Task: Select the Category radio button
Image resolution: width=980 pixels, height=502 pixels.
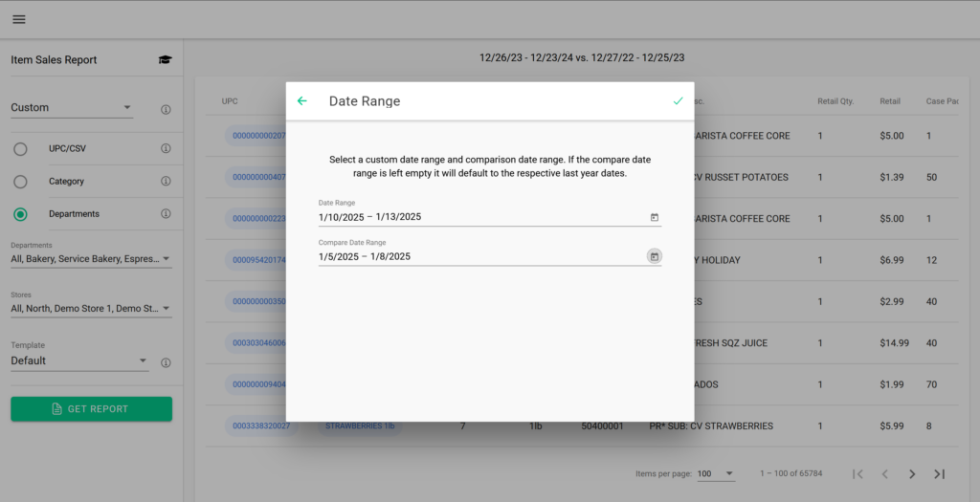Action: click(21, 182)
